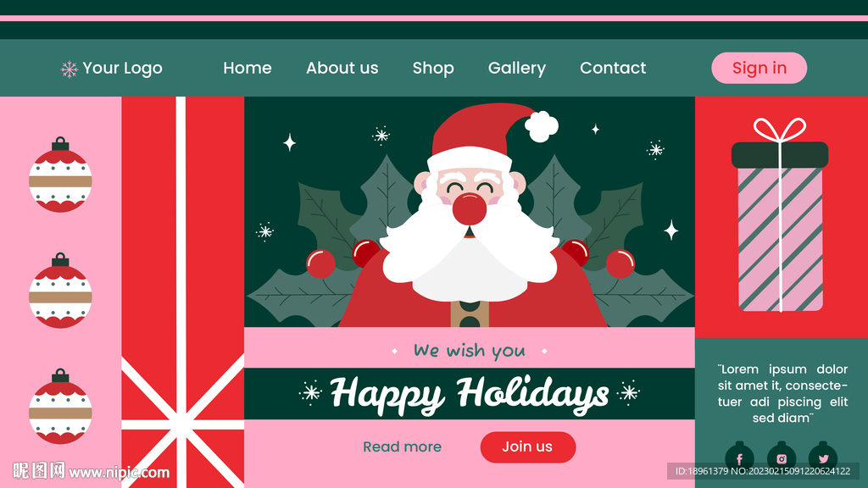Image resolution: width=868 pixels, height=488 pixels.
Task: Click the Your Logo text
Action: [x=122, y=68]
